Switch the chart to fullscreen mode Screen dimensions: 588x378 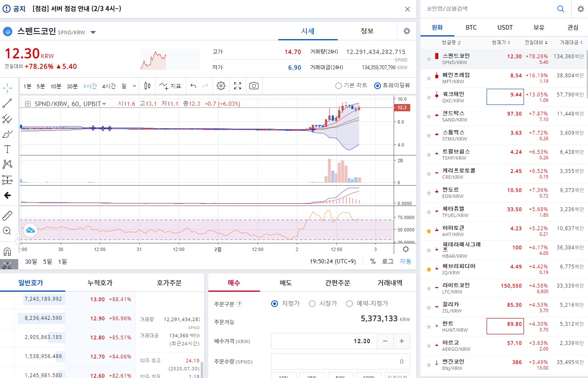[x=238, y=86]
